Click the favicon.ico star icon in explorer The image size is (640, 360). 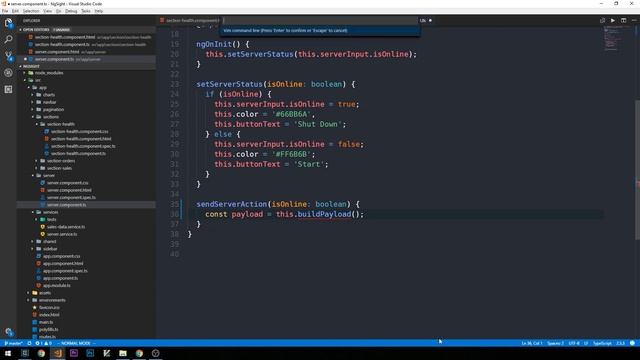tap(35, 307)
